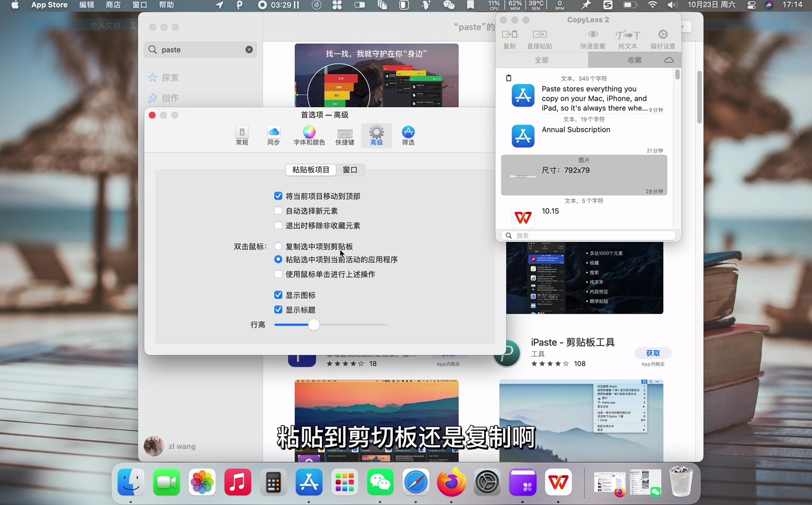Enable 使用鼠标单击进行上述操作 checkbox
812x505 pixels.
click(x=278, y=274)
